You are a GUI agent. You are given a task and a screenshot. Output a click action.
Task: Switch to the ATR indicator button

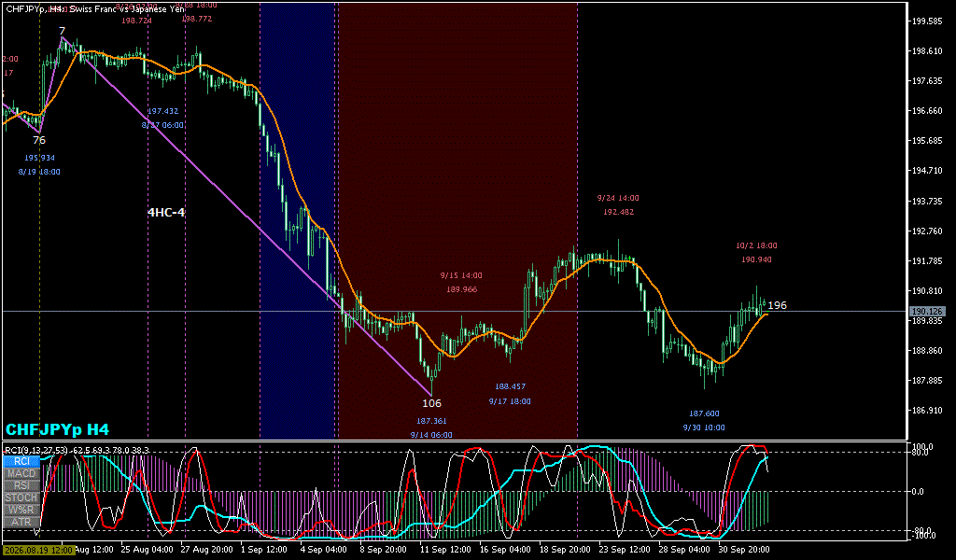21,523
